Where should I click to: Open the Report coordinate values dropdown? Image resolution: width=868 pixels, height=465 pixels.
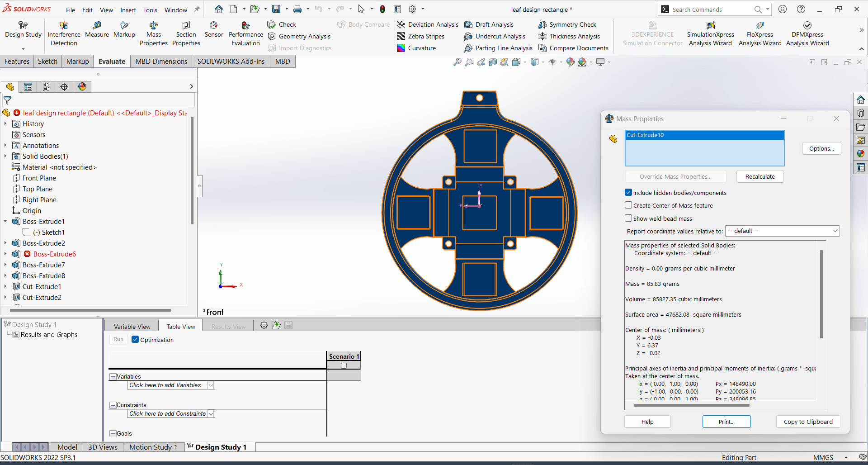(835, 231)
